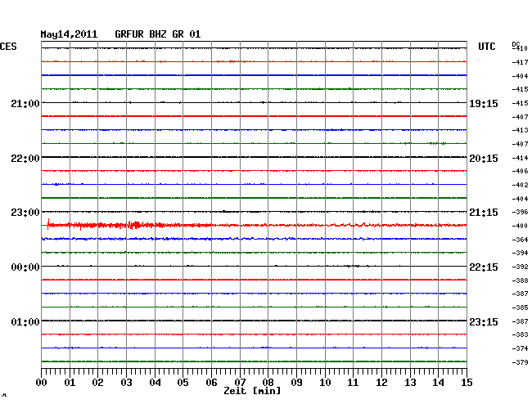Image resolution: width=532 pixels, height=404 pixels.
Task: Select the 23:00 CES time label
Action: [25, 213]
